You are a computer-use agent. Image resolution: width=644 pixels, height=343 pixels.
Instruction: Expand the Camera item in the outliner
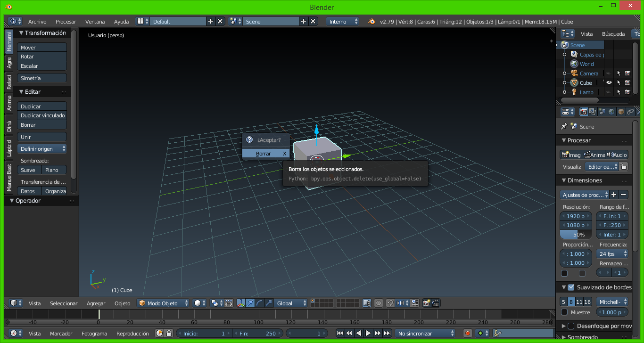tap(564, 73)
